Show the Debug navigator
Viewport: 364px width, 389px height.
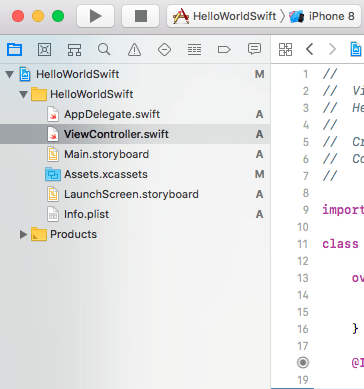click(194, 50)
